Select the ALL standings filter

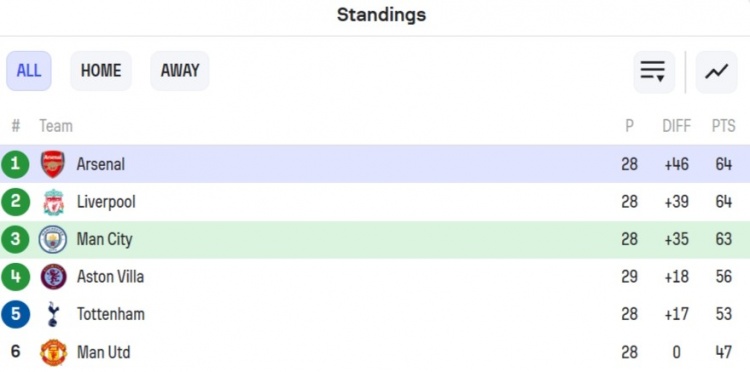point(29,71)
